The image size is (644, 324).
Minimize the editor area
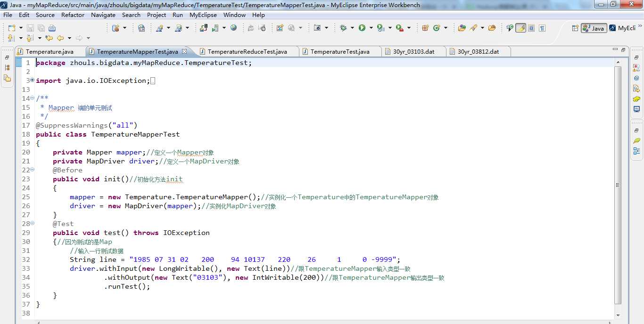coord(615,49)
